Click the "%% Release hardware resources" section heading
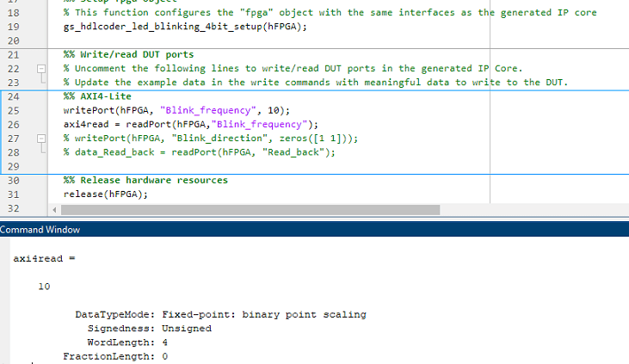 click(x=145, y=181)
